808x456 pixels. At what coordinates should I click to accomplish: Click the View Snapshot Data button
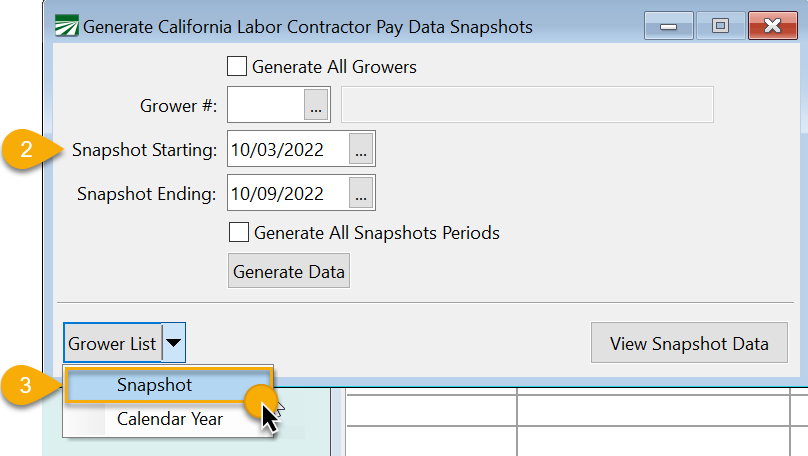[688, 343]
